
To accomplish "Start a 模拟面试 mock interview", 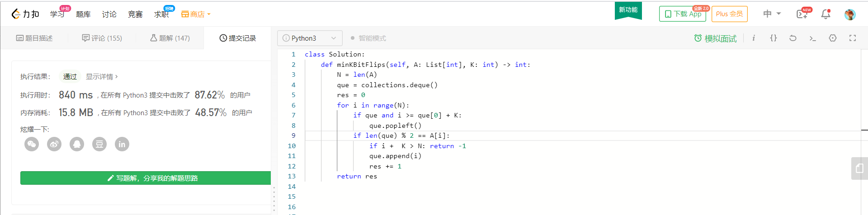I will click(x=716, y=38).
